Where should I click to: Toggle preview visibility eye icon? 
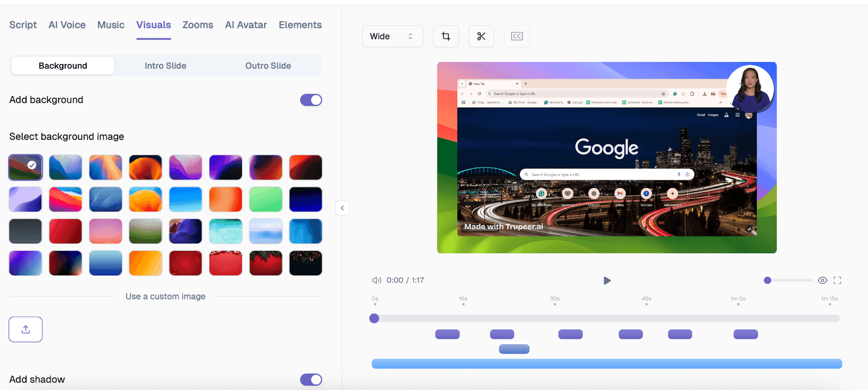[822, 280]
